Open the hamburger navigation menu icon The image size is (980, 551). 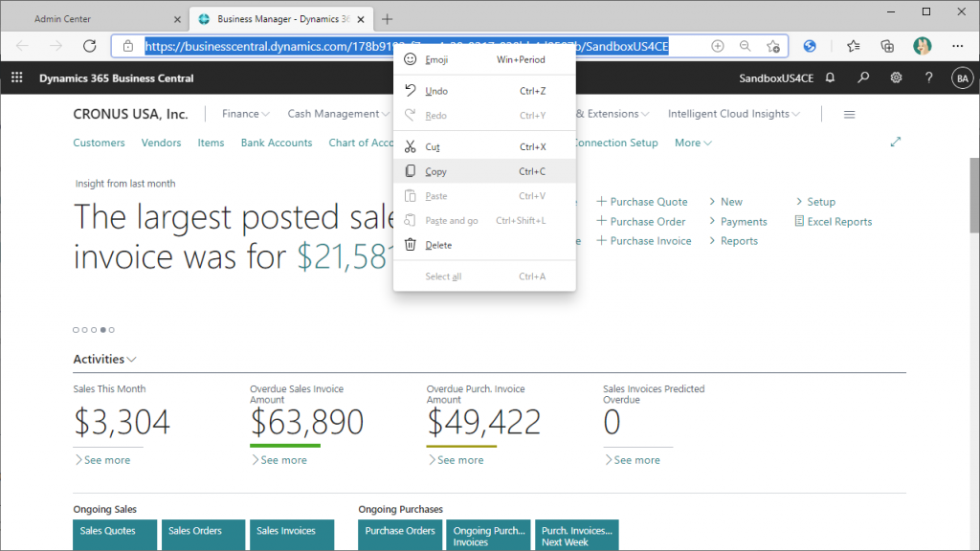(849, 114)
